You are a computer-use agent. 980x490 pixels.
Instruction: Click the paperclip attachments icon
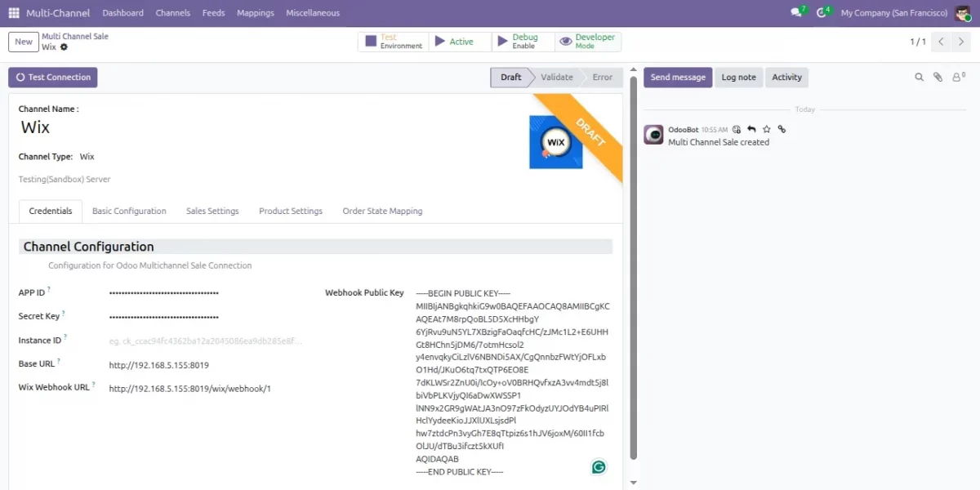pyautogui.click(x=938, y=77)
